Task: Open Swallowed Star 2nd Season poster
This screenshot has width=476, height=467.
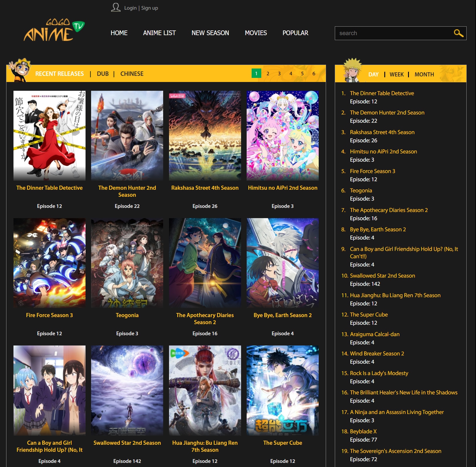Action: tap(127, 390)
